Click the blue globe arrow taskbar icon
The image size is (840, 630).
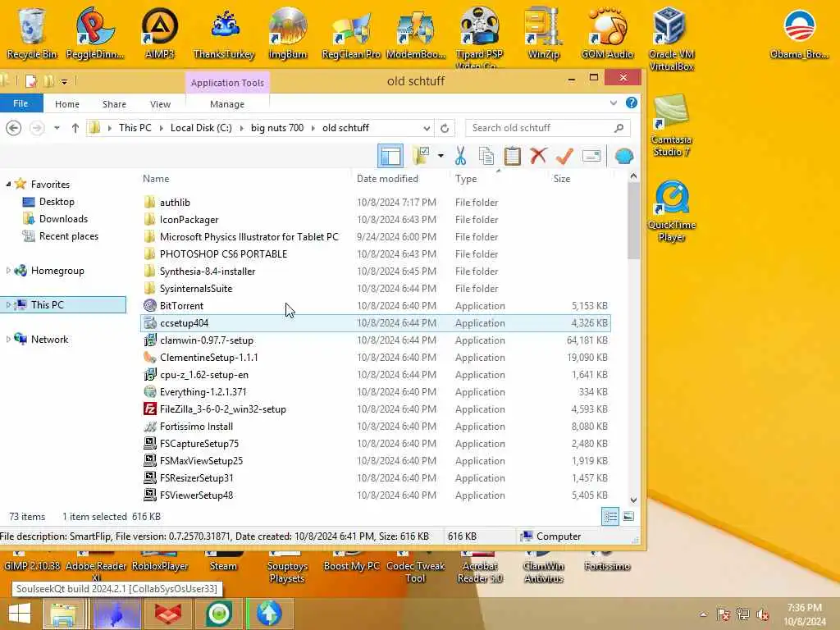click(x=269, y=614)
